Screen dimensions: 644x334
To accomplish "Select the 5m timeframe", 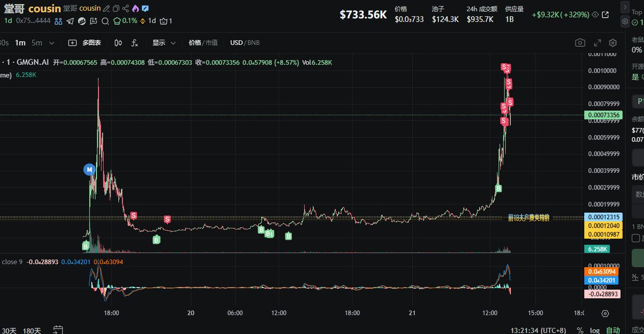I will 36,42.
